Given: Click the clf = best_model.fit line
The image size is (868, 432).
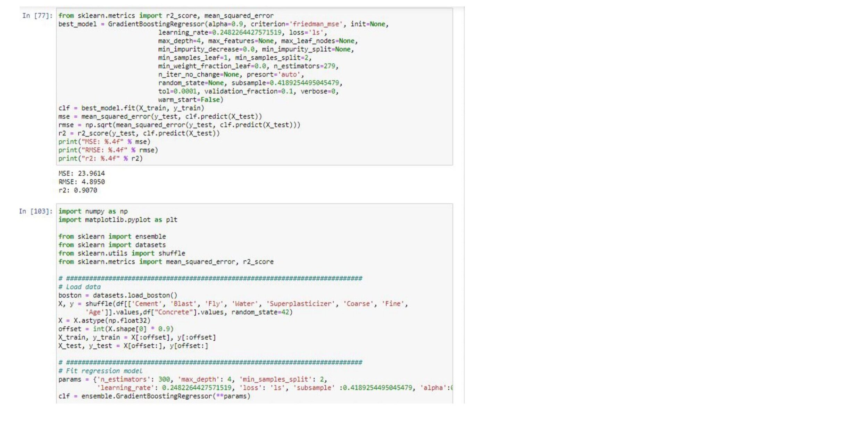Looking at the screenshot, I should click(x=131, y=108).
